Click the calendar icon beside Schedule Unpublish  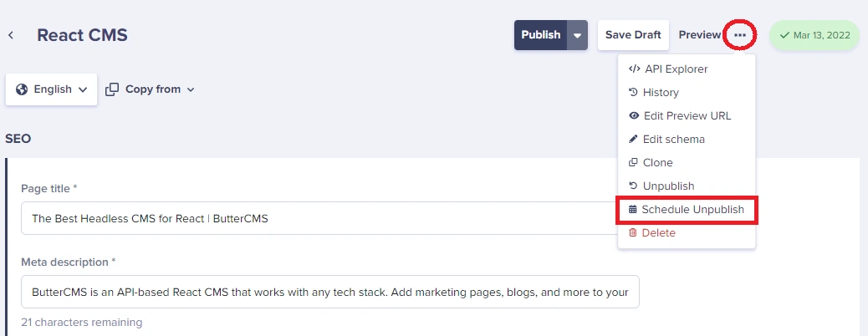pos(633,210)
